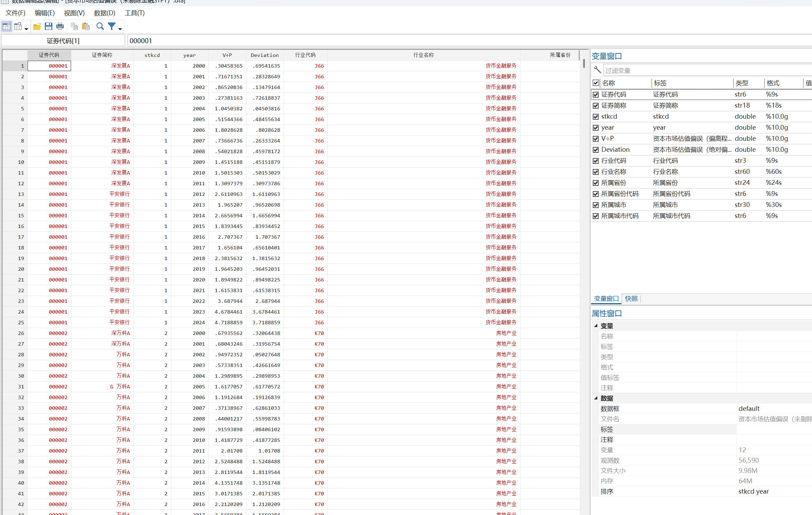The height and width of the screenshot is (515, 812).
Task: Click the year column header
Action: click(x=189, y=55)
